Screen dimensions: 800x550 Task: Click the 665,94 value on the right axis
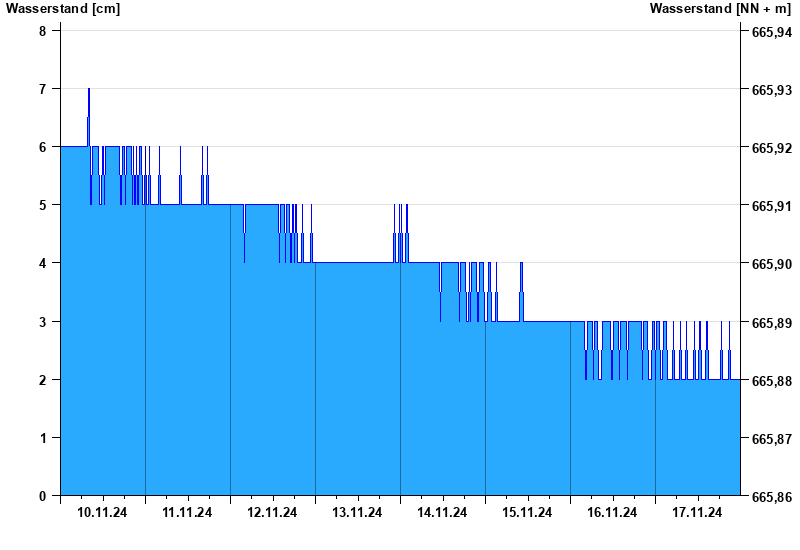coord(771,32)
